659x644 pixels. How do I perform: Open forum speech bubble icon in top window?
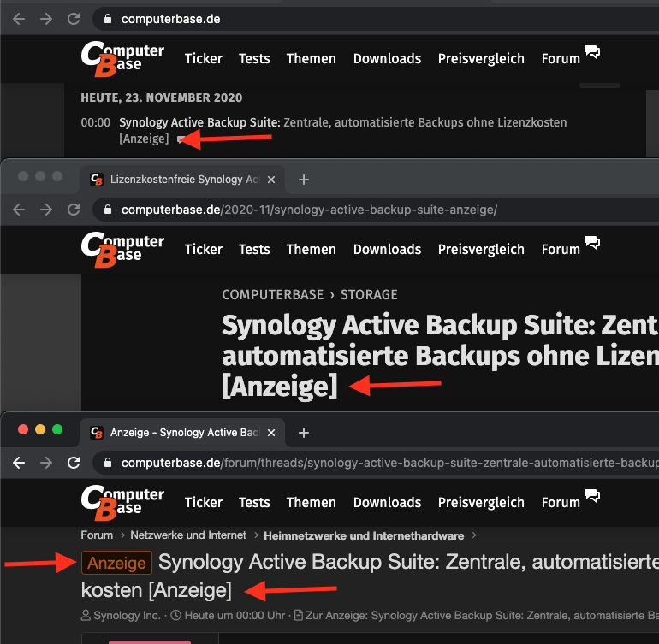click(x=592, y=52)
